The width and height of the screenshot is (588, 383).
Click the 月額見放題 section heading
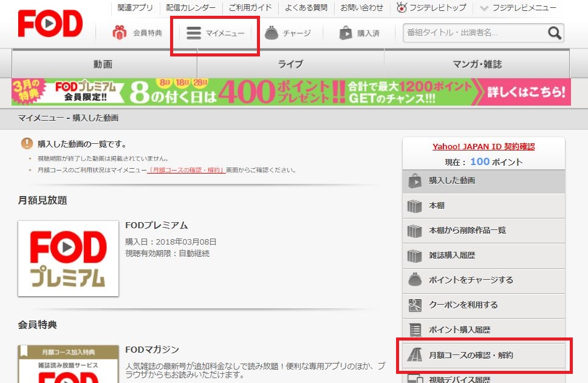(x=43, y=200)
